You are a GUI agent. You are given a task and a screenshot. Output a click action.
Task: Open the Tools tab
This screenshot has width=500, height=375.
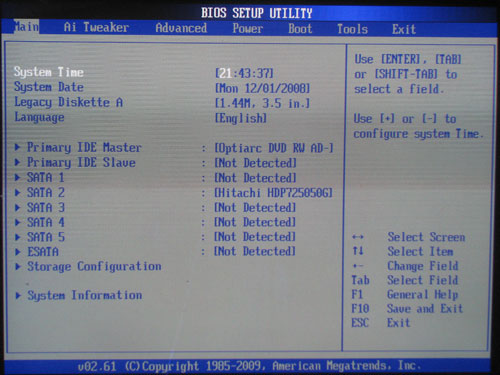(x=352, y=29)
